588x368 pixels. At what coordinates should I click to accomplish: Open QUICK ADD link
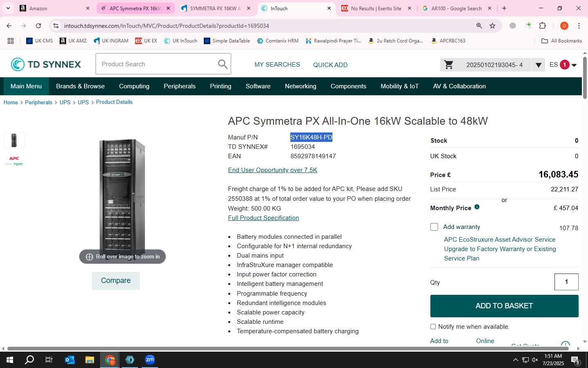click(x=330, y=65)
